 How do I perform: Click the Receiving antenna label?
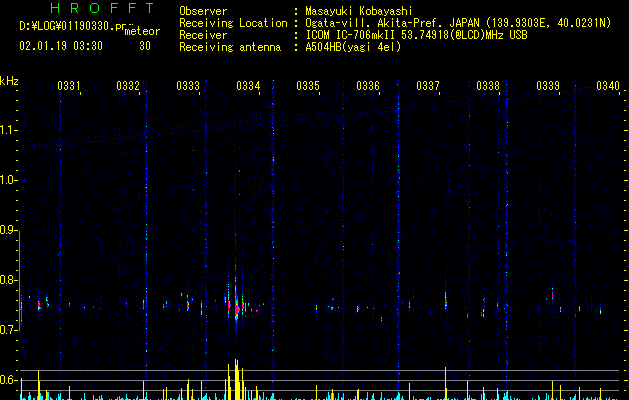pyautogui.click(x=230, y=47)
